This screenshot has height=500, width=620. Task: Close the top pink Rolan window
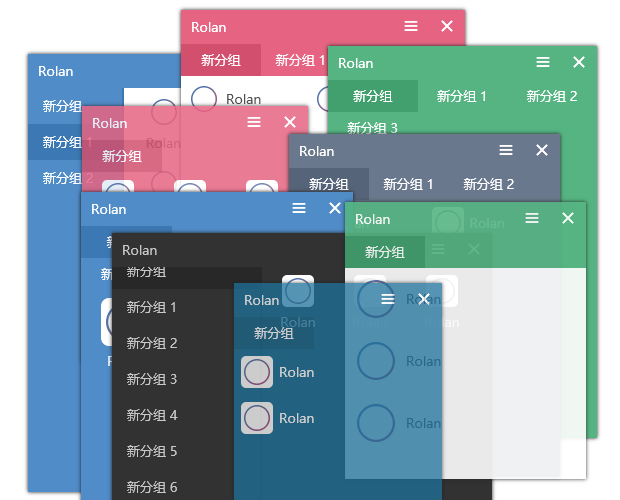pyautogui.click(x=447, y=26)
